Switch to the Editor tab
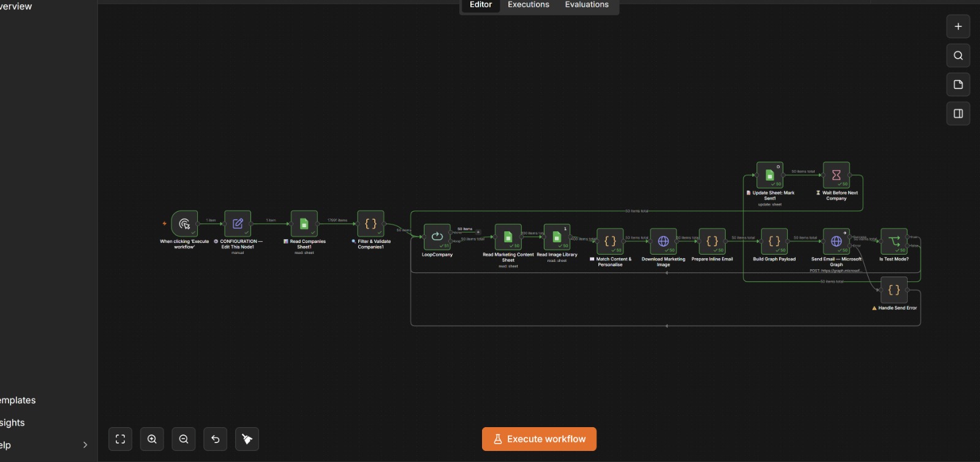 481,5
